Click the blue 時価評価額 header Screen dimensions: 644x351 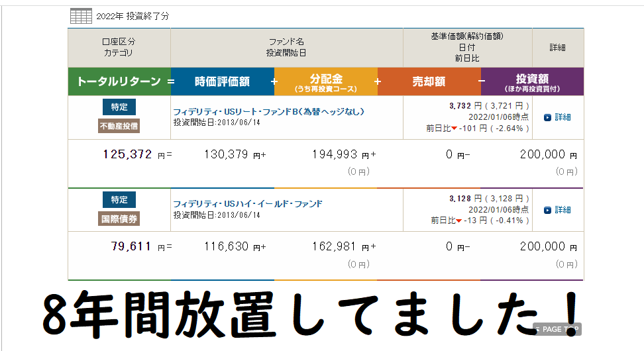point(222,81)
